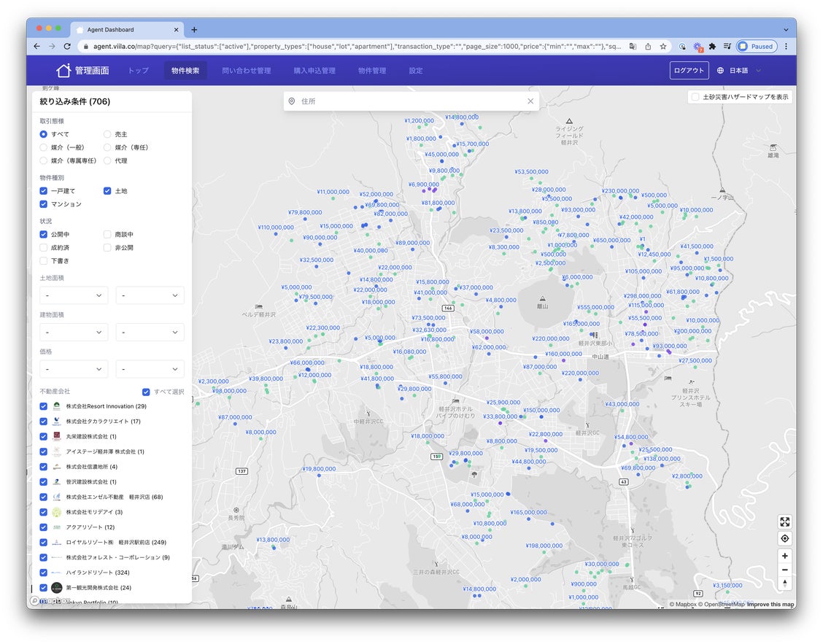Select the 売主 transaction type radio
The width and height of the screenshot is (823, 644).
pyautogui.click(x=107, y=134)
